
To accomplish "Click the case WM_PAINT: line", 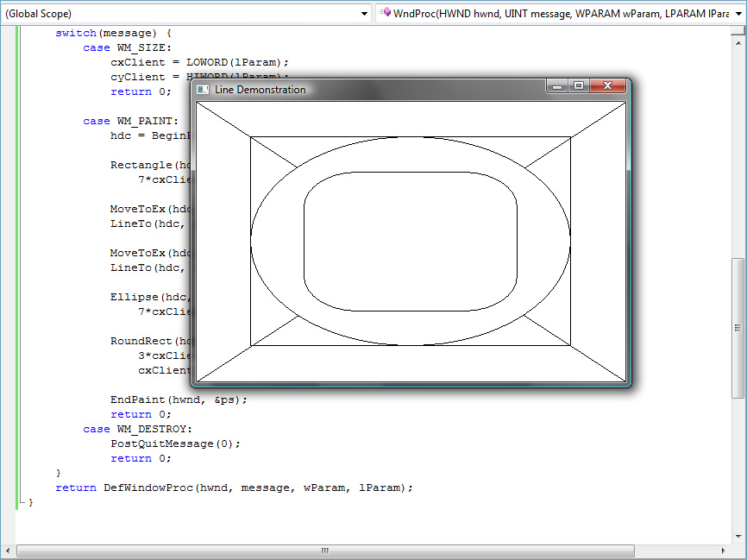I will (130, 121).
